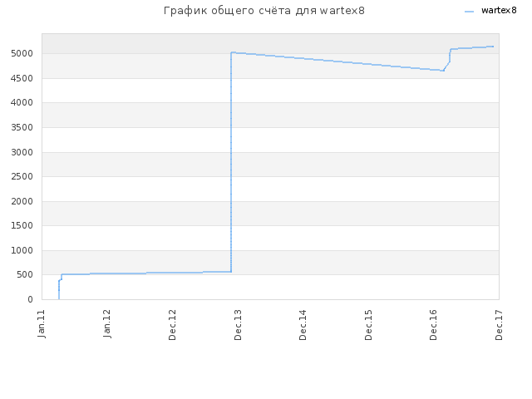Image resolution: width=532 pixels, height=399 pixels.
Task: Click the 0 y-axis label
Action: click(31, 299)
